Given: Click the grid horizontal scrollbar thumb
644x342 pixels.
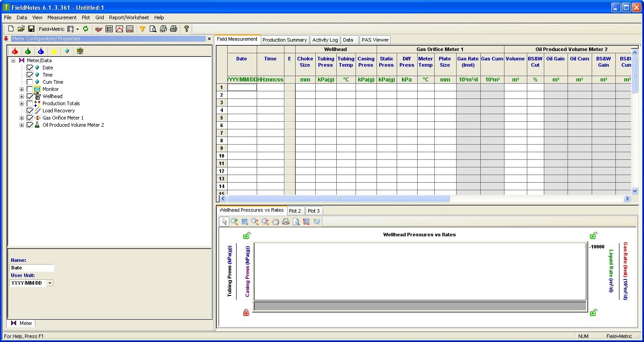Looking at the screenshot, I should pos(339,199).
